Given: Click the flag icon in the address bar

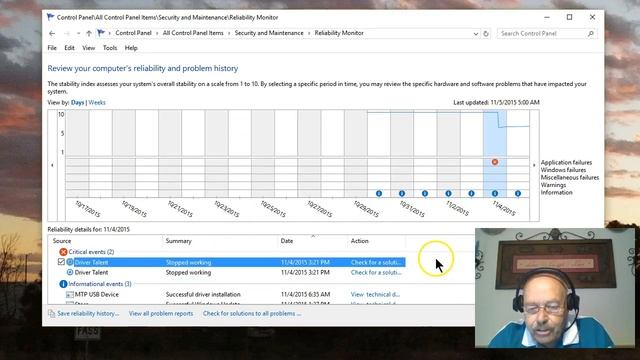Looking at the screenshot, I should pos(101,33).
